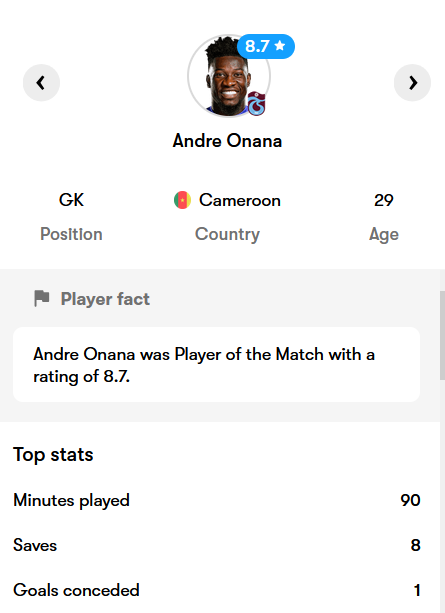
Task: Select the Minutes played stat row
Action: coord(217,500)
